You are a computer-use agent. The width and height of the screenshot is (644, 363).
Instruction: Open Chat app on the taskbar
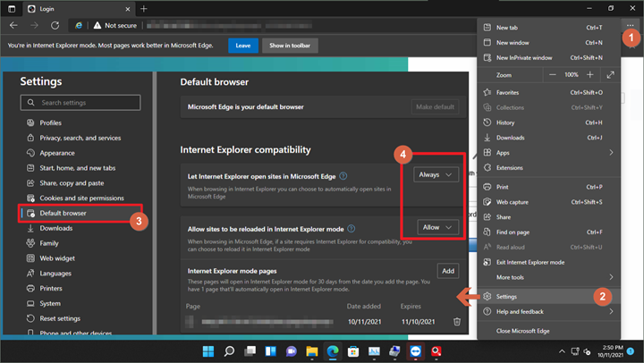[x=292, y=351]
